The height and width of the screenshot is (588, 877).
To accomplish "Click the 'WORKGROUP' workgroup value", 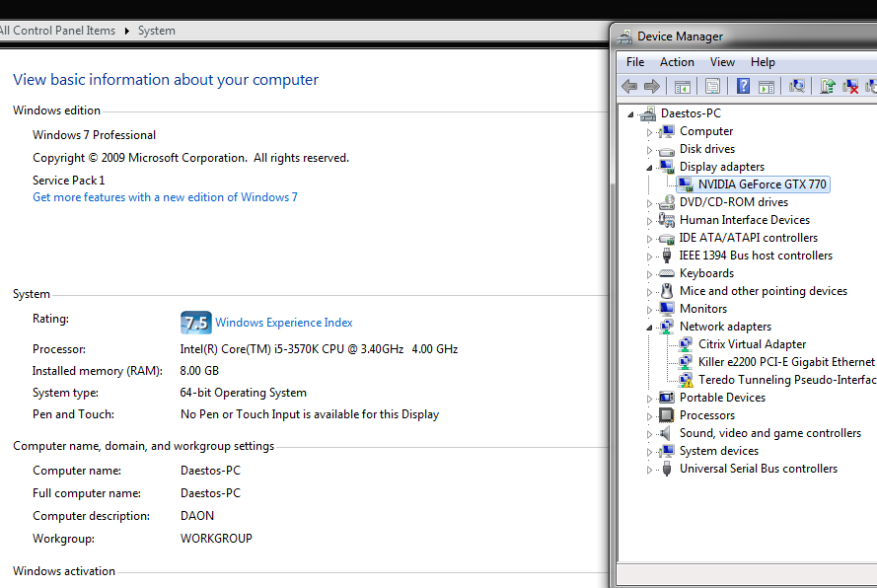I will tap(216, 539).
